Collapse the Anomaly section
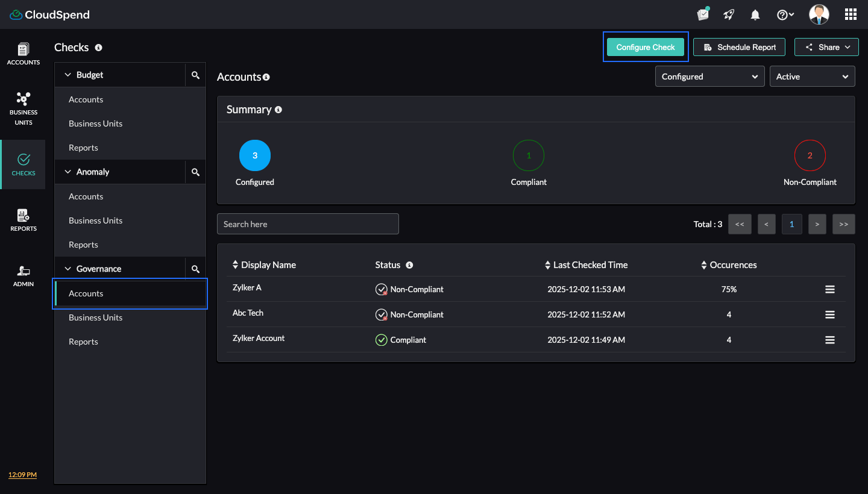This screenshot has height=494, width=868. pyautogui.click(x=68, y=172)
